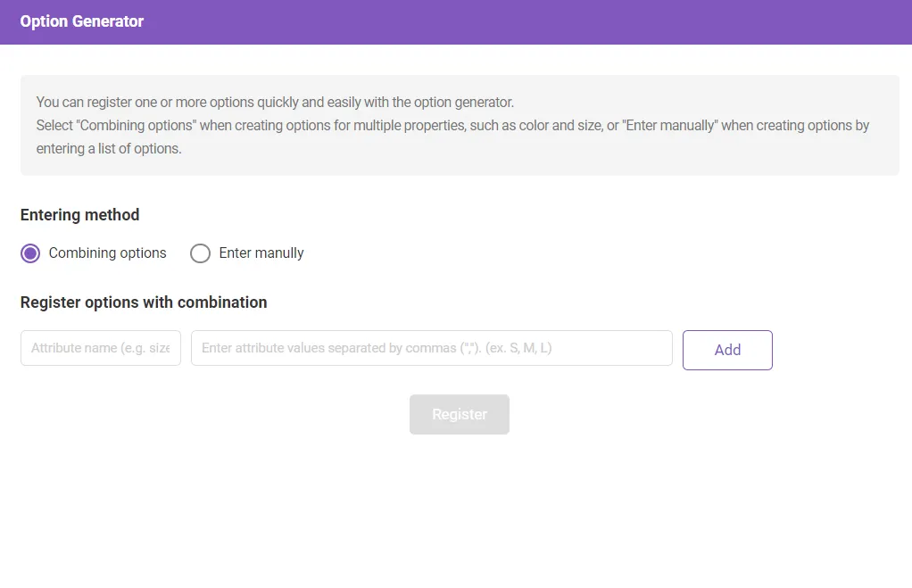Click the quoted "Combining options" in help text
Screen dimensions: 912x588
(137, 126)
